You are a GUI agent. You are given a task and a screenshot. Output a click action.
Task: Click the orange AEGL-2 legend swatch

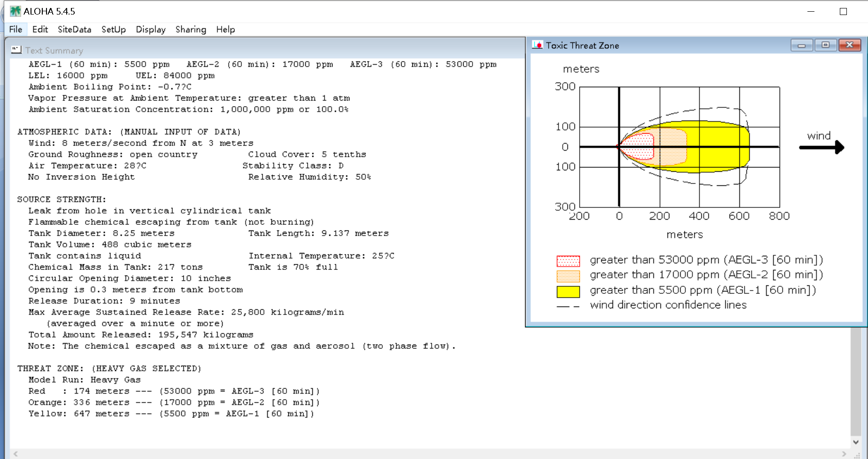[x=568, y=276]
